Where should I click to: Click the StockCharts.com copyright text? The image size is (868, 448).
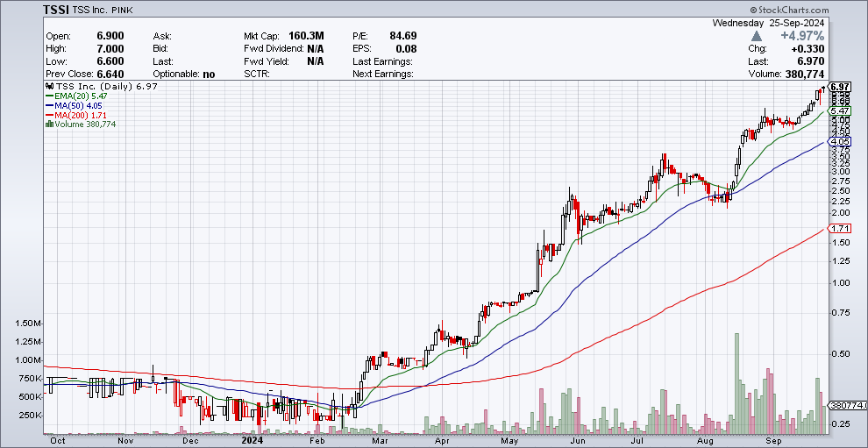coord(789,10)
